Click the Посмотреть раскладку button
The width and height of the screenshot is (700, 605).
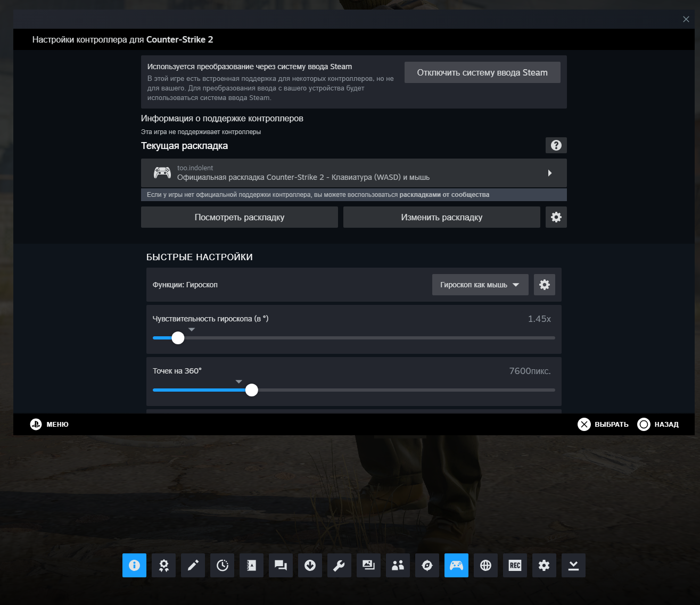point(240,217)
